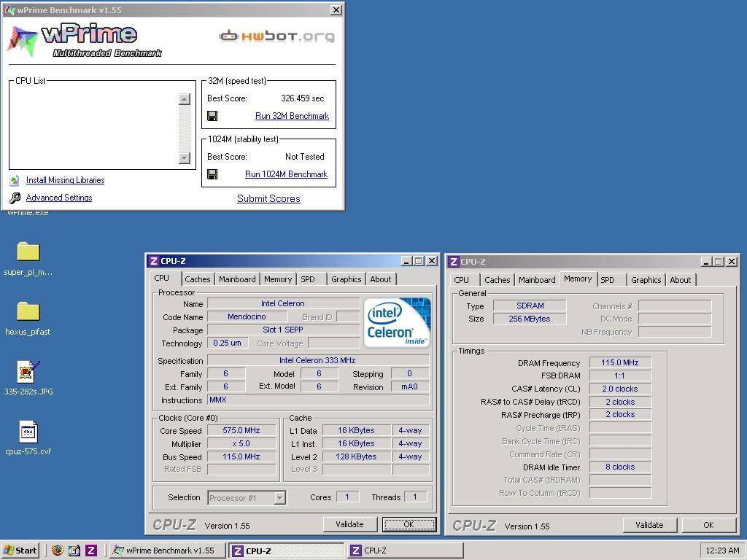Click Validate in left CPU-Z window
Image resolution: width=747 pixels, height=560 pixels.
[349, 524]
